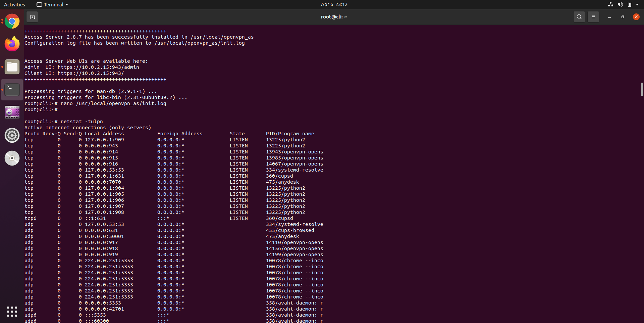
Task: Click local address ::1:631
Action: click(95, 218)
